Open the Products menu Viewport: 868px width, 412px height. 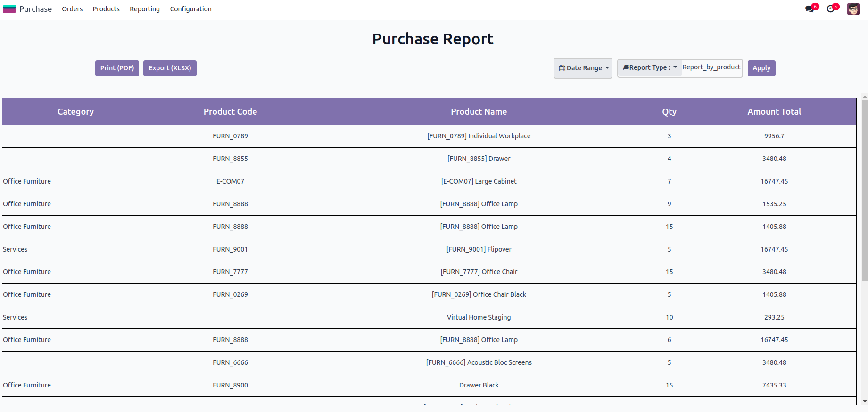pos(106,9)
